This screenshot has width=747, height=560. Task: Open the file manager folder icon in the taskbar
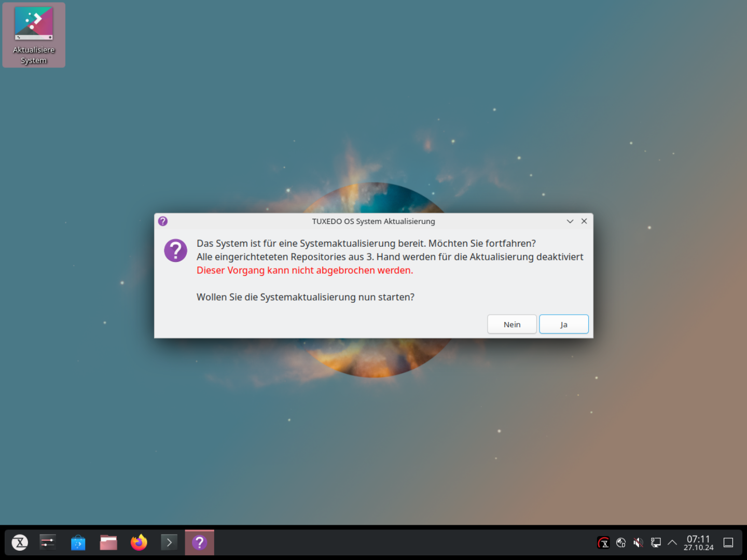tap(108, 542)
